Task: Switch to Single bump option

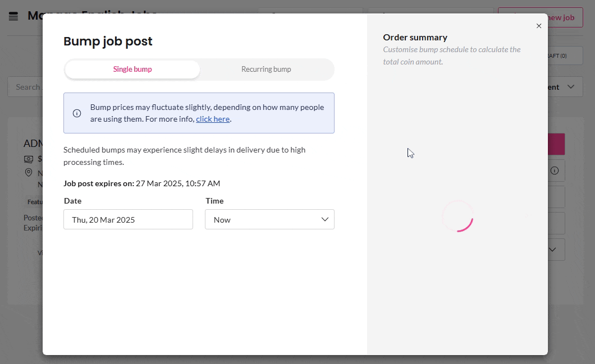Action: tap(132, 70)
